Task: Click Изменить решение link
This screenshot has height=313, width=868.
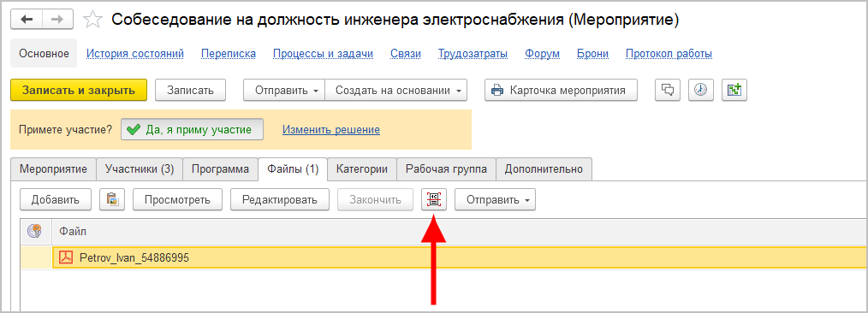Action: pos(331,130)
